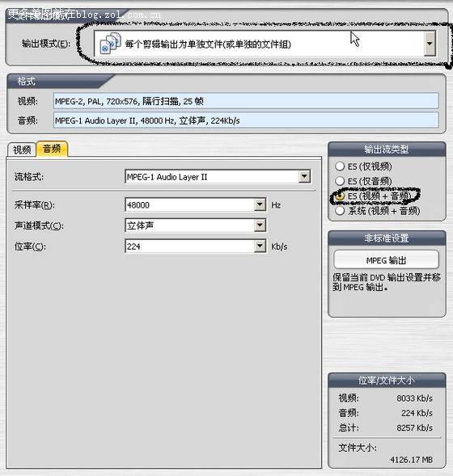Click the 位率 value field showing 224
Viewport: 453px width, 476px height.
point(189,246)
